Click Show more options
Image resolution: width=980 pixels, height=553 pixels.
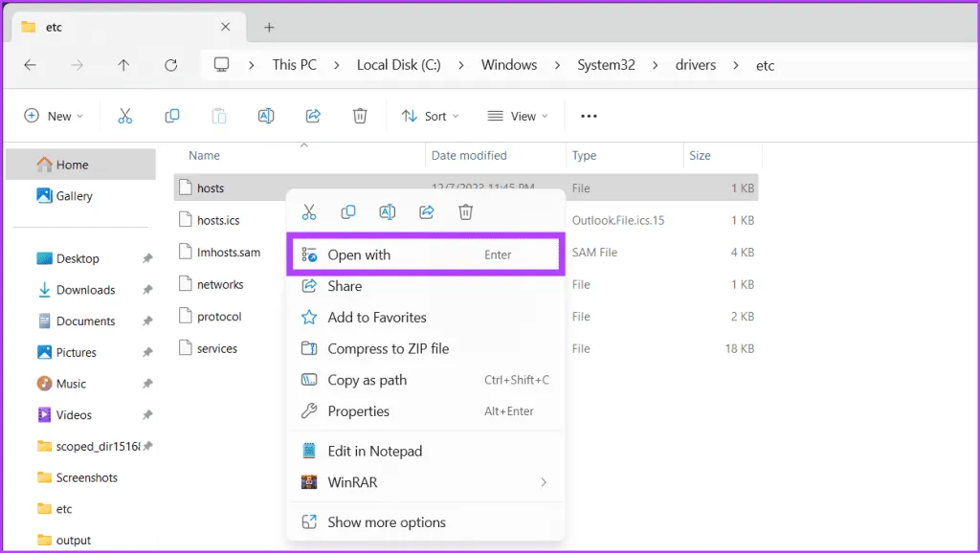(386, 522)
